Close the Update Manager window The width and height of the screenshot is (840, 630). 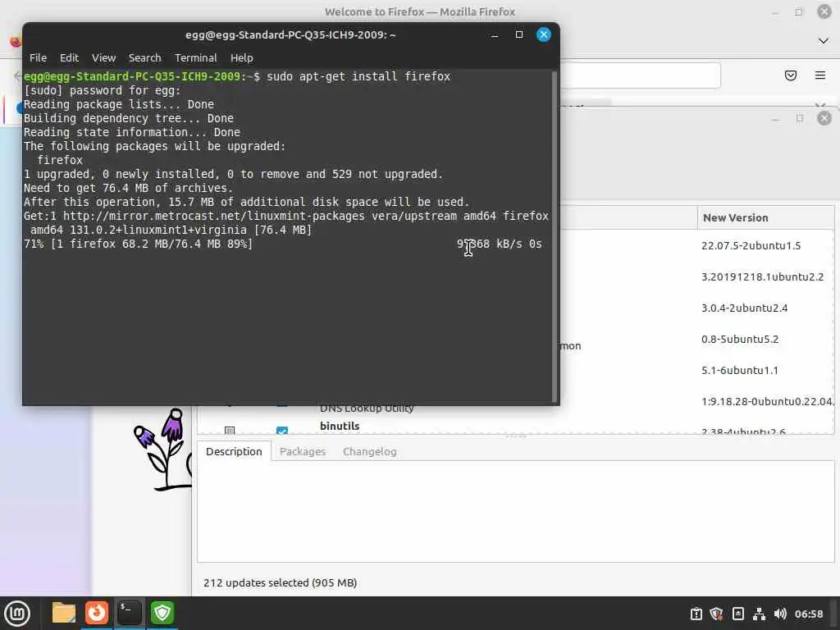click(824, 118)
